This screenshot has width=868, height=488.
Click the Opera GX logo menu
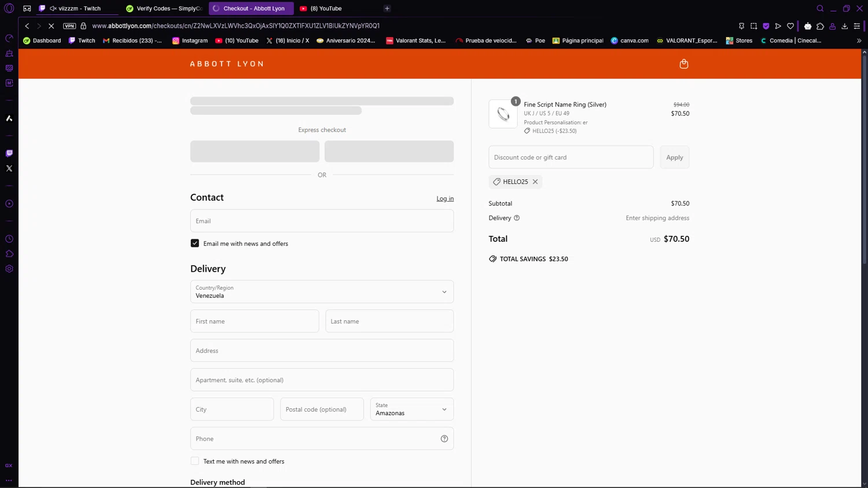tap(9, 8)
